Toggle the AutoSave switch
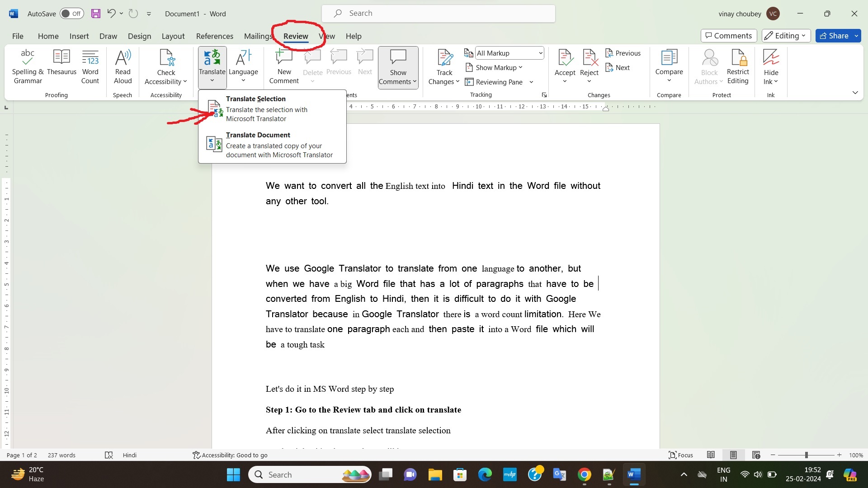The height and width of the screenshot is (488, 868). tap(71, 13)
